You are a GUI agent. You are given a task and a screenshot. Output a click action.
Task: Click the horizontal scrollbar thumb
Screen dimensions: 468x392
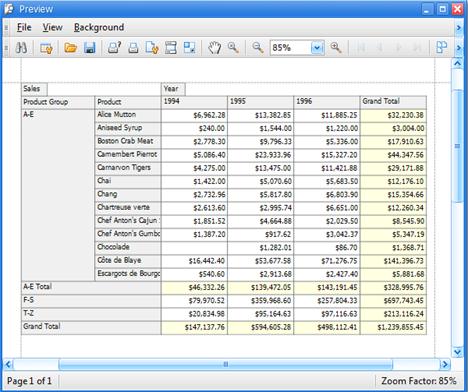[x=226, y=364]
